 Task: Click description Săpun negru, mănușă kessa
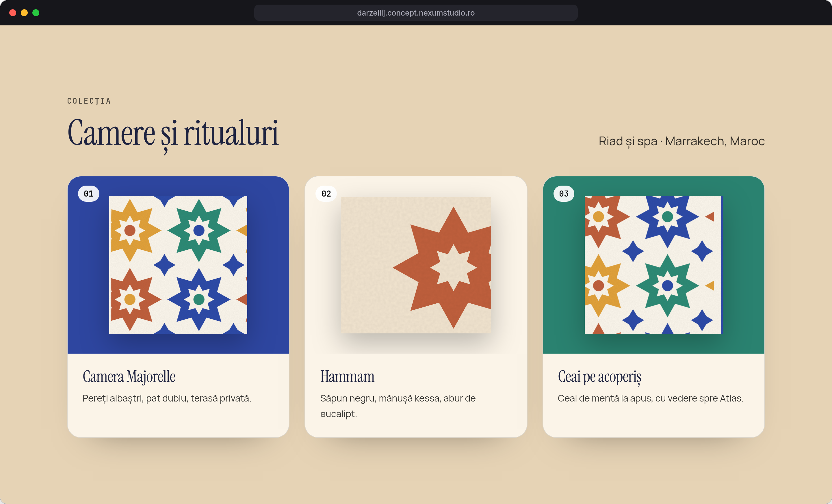398,406
